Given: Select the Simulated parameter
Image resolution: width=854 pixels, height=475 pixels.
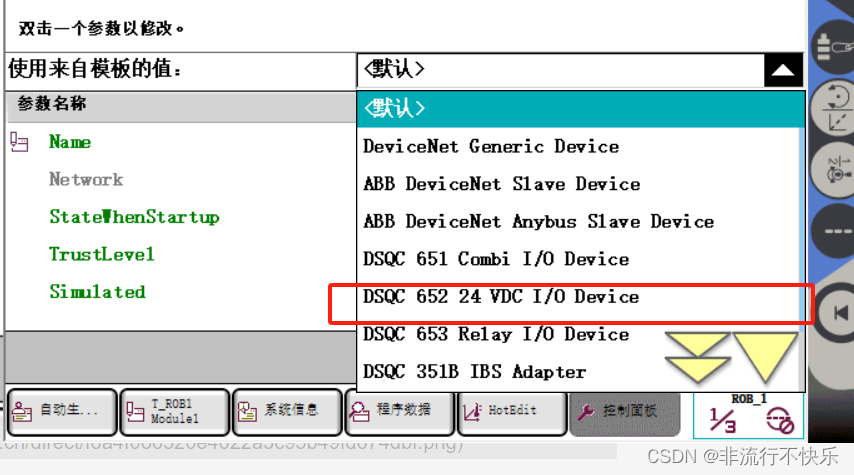Looking at the screenshot, I should pos(97,293).
